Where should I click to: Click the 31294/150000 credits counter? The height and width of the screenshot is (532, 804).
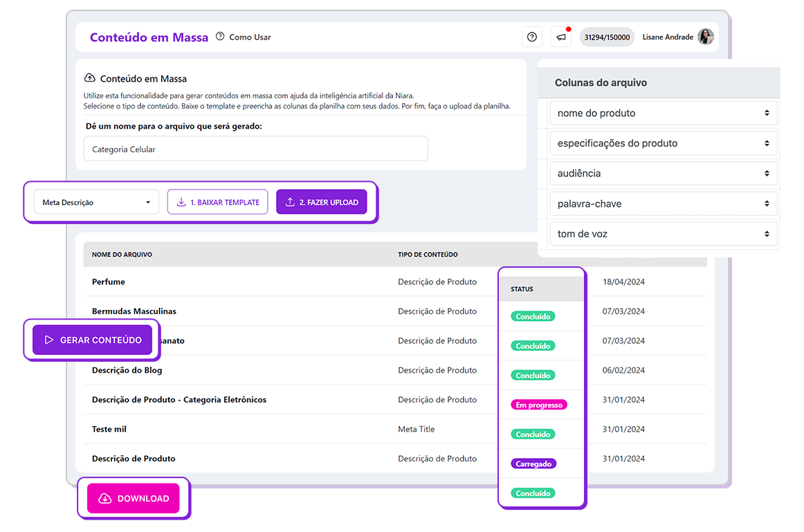(607, 37)
